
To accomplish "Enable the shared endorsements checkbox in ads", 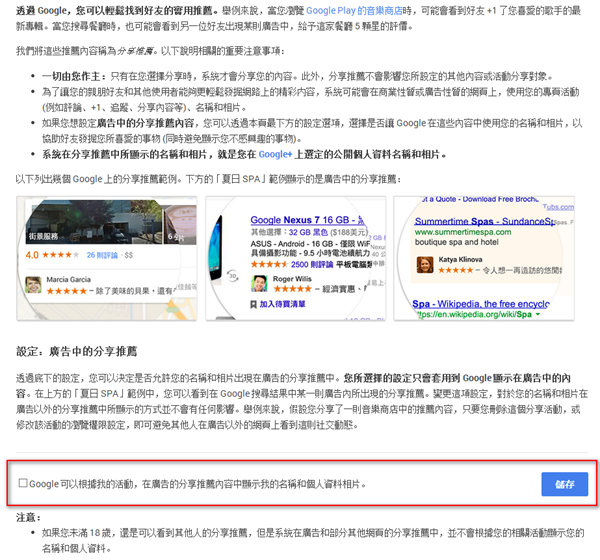I will [x=23, y=483].
